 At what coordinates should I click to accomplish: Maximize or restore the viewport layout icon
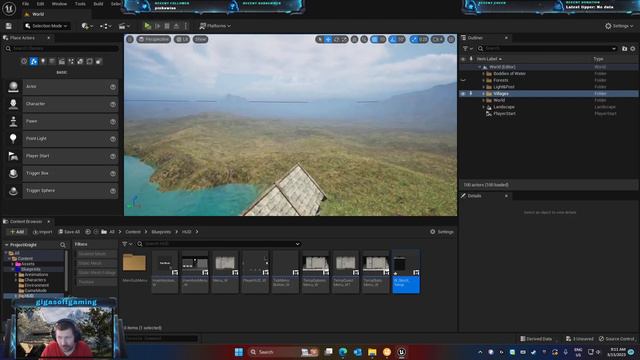pyautogui.click(x=451, y=39)
